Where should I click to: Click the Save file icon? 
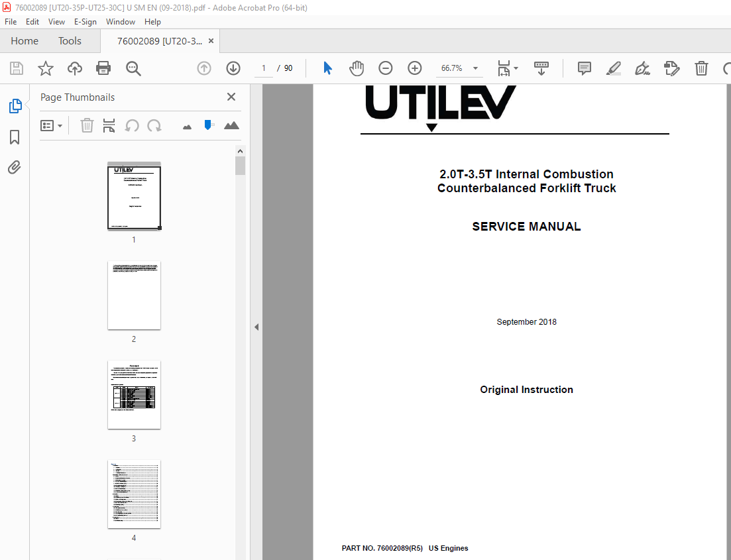tap(17, 68)
